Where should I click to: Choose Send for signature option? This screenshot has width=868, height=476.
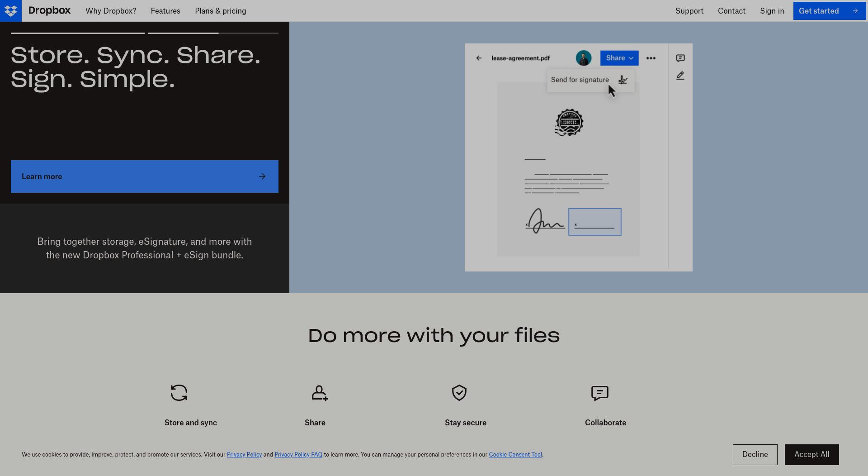pos(590,80)
